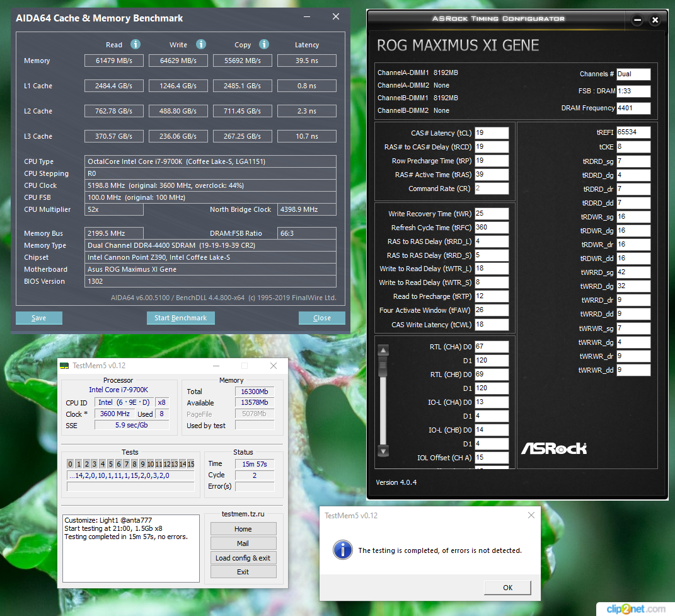Click the tRDRD_sg value field
The image size is (675, 616).
(633, 161)
